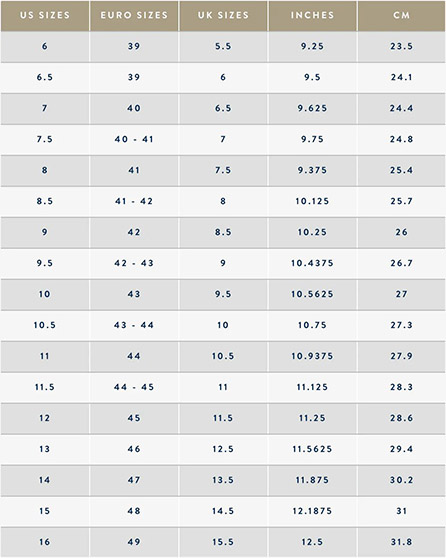Click the 31.8 cm value
The image size is (446, 558).
tap(402, 542)
